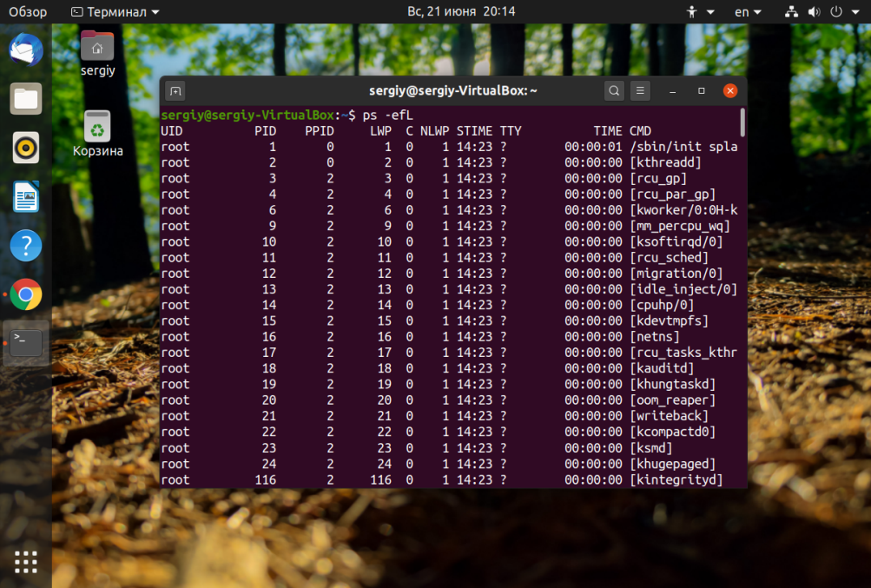Click the terminal vertical scrollbar
Screen dimensions: 871x588
click(742, 122)
